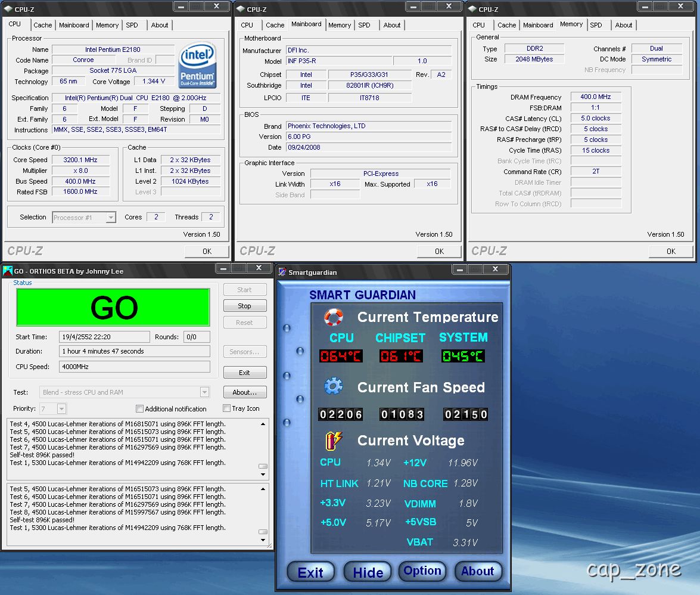Click OK in the first CPU-Z window
This screenshot has width=700, height=595.
click(x=207, y=252)
